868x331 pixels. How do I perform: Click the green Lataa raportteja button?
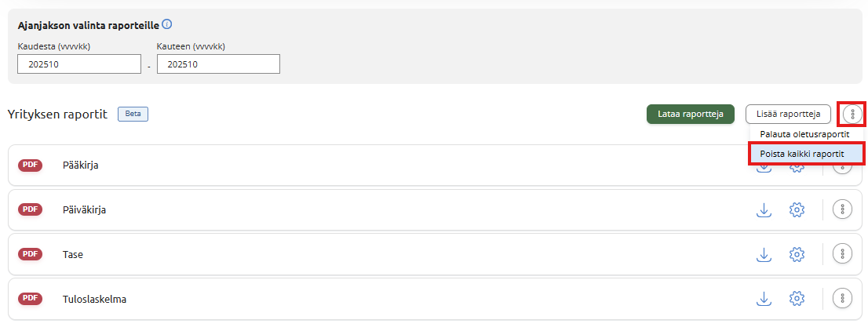point(690,115)
